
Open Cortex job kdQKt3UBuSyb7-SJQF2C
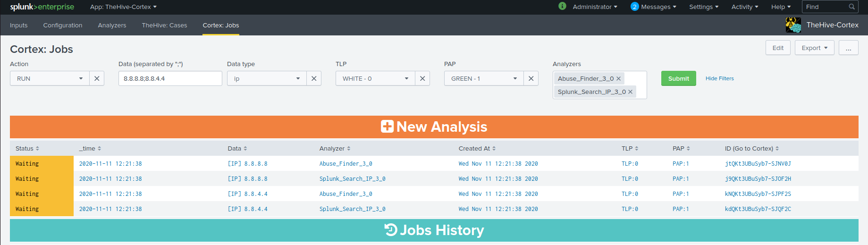[758, 209]
